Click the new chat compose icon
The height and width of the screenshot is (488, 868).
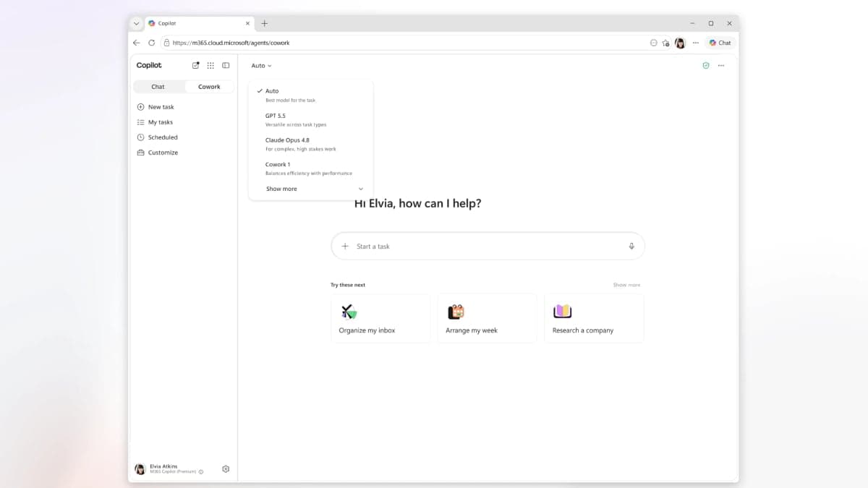click(195, 65)
